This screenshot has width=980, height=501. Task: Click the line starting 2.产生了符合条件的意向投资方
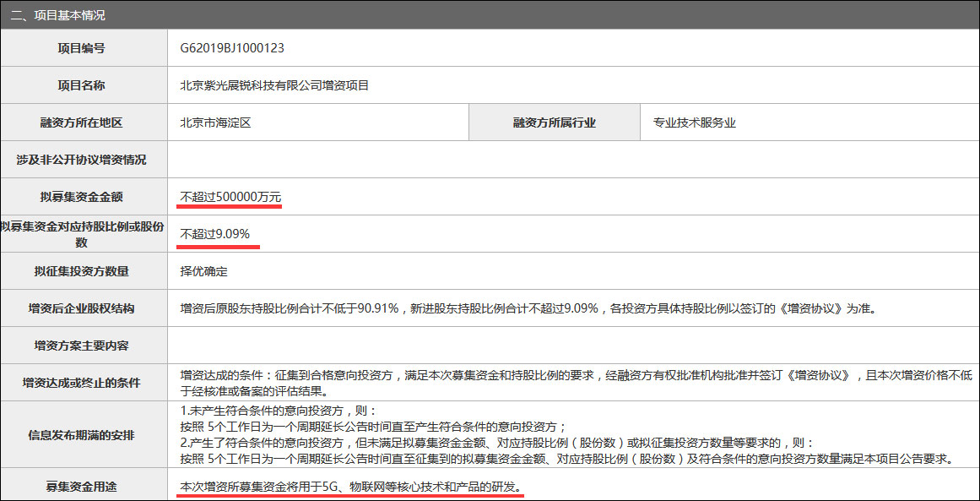point(498,444)
